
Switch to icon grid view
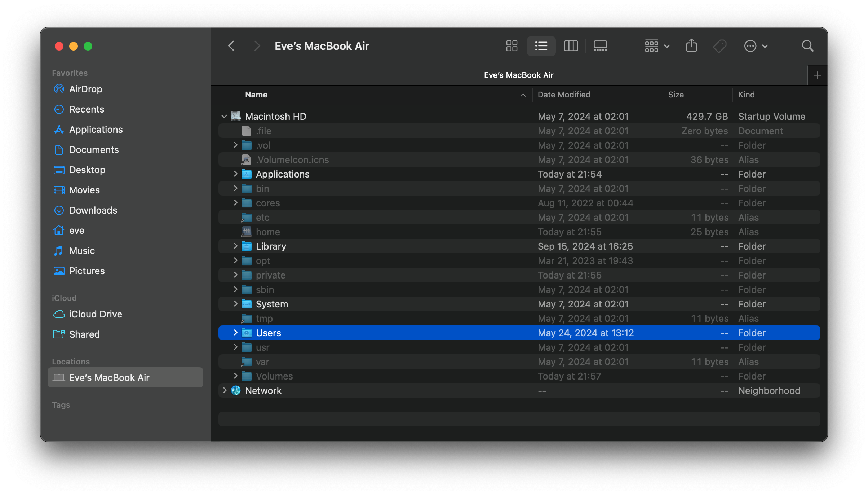[x=511, y=46]
